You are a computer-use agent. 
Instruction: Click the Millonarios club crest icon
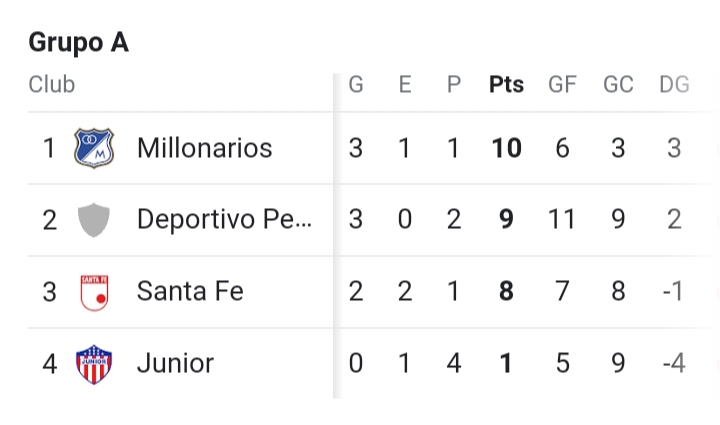coord(94,148)
